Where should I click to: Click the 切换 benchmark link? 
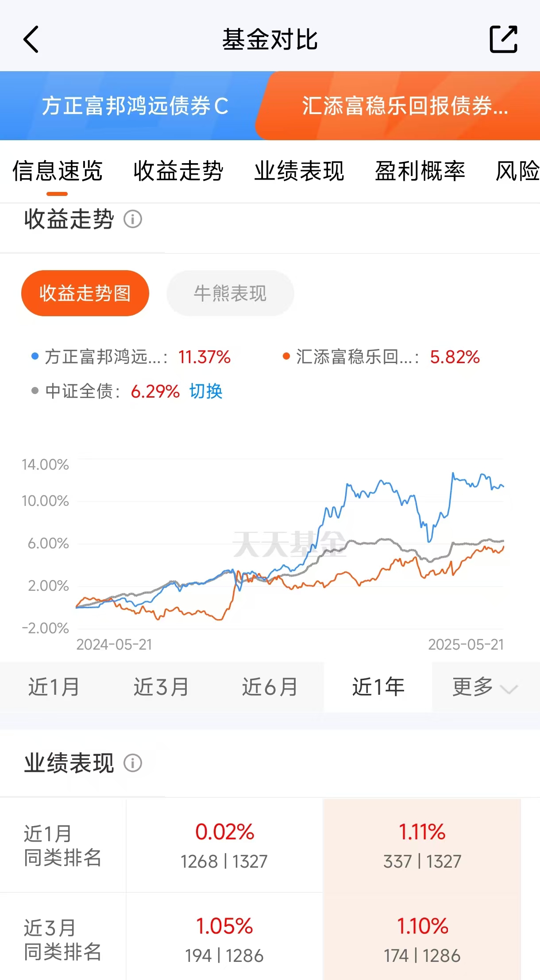206,391
